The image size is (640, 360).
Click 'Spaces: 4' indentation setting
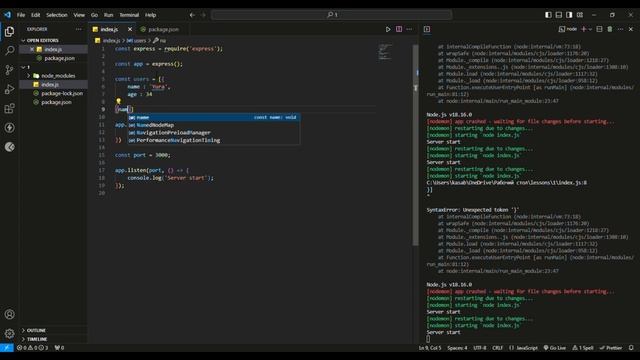[x=457, y=348]
